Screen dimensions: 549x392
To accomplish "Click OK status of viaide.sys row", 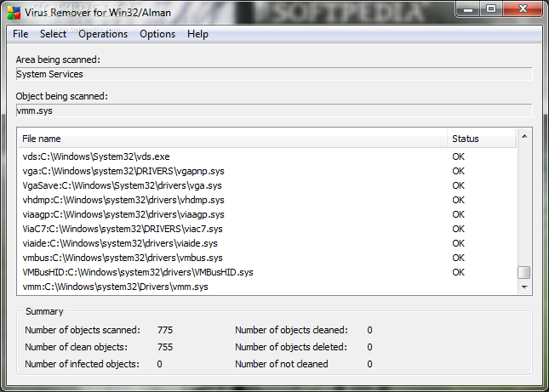I will pyautogui.click(x=458, y=243).
